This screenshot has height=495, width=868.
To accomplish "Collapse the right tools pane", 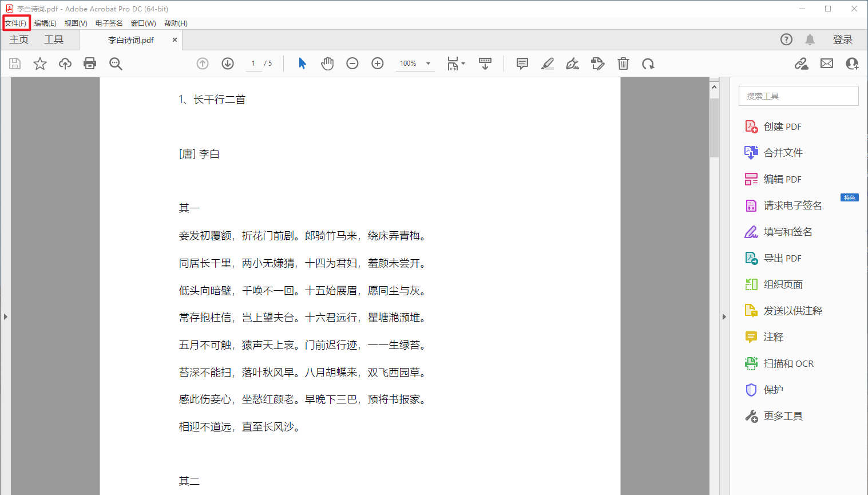I will (724, 316).
